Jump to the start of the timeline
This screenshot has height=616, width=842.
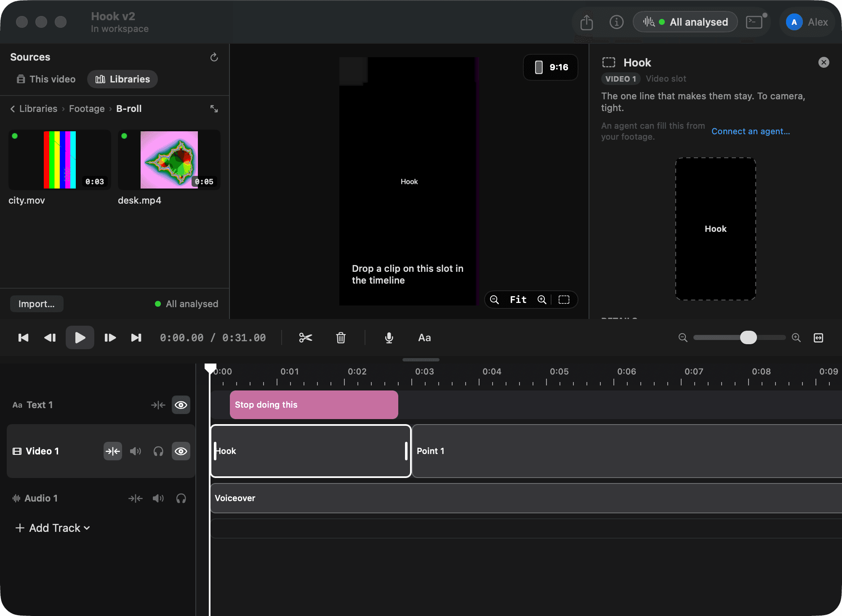click(24, 337)
